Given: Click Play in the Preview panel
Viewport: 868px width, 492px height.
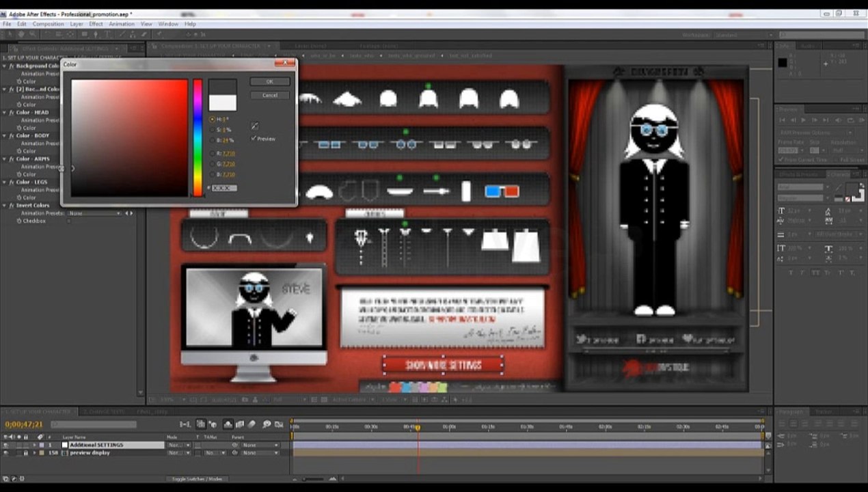Looking at the screenshot, I should pyautogui.click(x=803, y=120).
